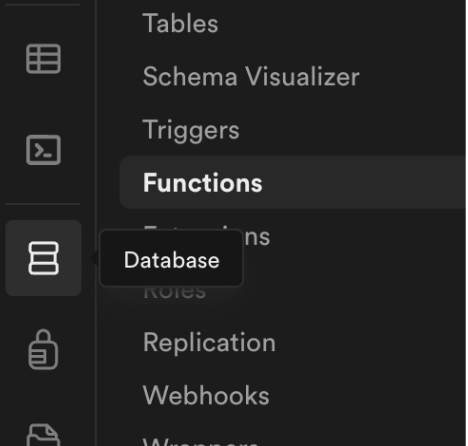Click the separator line above the Database icon
Screen dimensions: 468x446
tap(42, 204)
